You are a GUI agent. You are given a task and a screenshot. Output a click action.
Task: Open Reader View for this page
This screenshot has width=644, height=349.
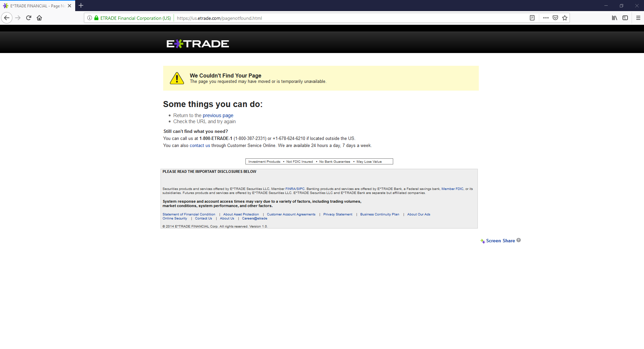pos(532,18)
